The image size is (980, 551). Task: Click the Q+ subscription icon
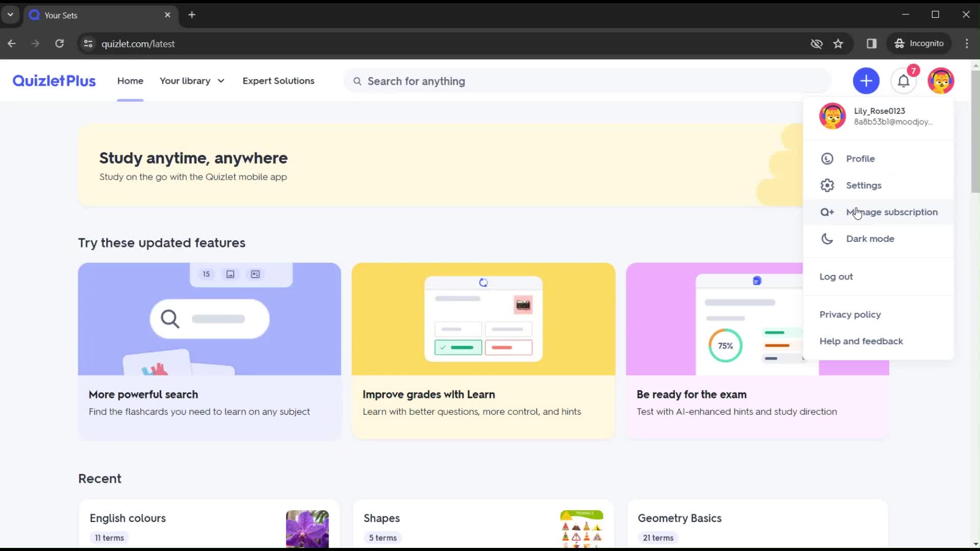827,212
